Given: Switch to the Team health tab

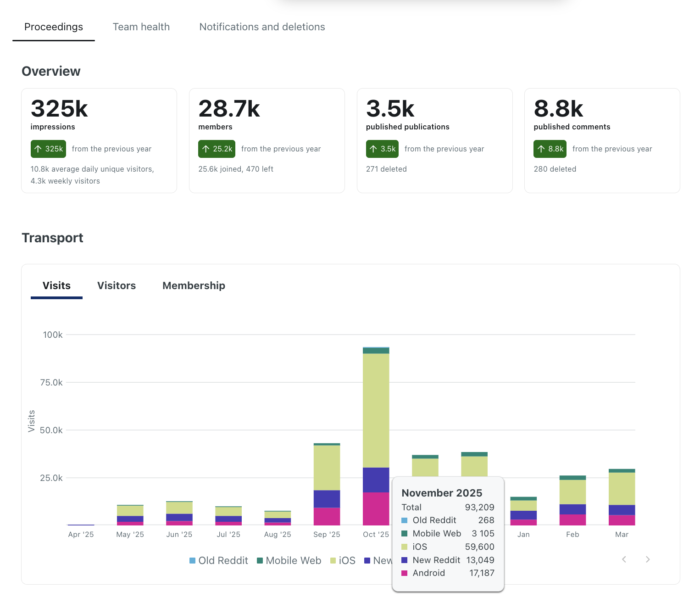Looking at the screenshot, I should 141,27.
